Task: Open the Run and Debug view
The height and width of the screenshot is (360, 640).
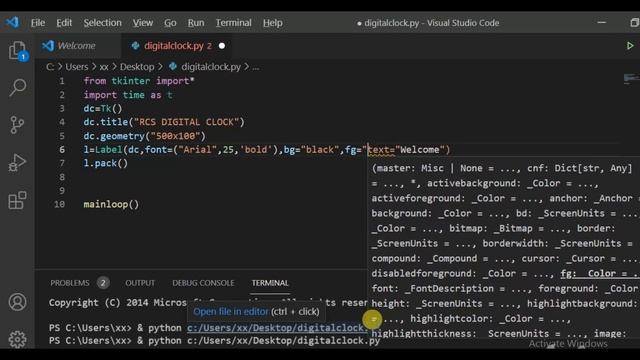Action: [x=17, y=162]
